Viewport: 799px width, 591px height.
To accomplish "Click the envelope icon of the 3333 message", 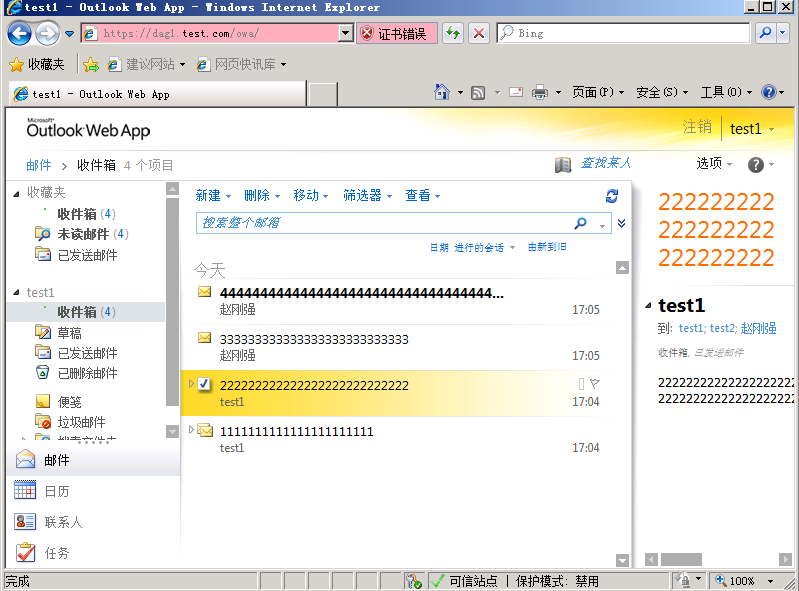I will point(204,337).
